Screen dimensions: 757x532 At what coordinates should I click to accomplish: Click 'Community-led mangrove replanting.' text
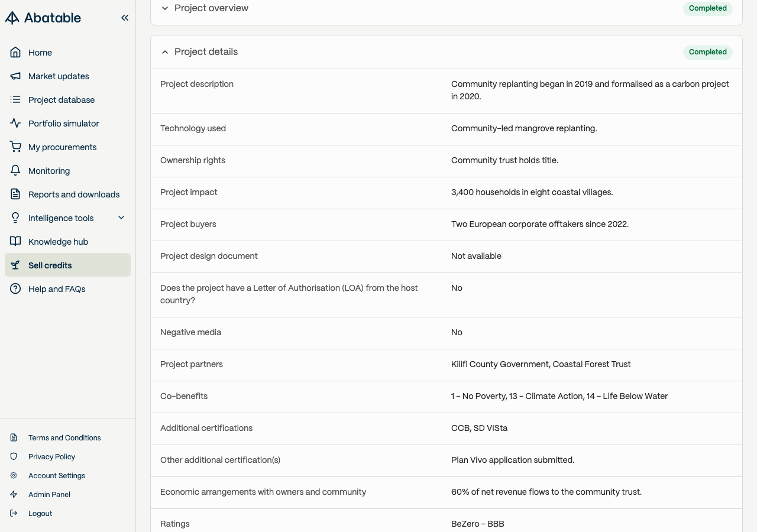pyautogui.click(x=524, y=128)
